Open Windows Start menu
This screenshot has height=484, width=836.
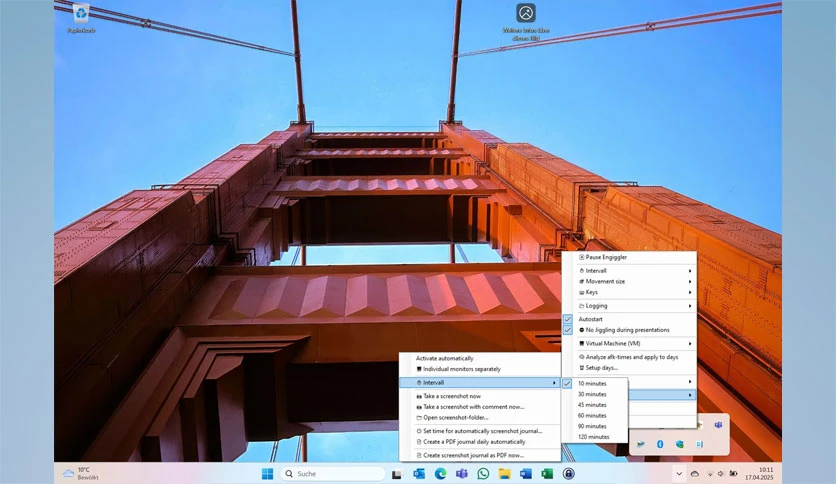click(x=268, y=473)
